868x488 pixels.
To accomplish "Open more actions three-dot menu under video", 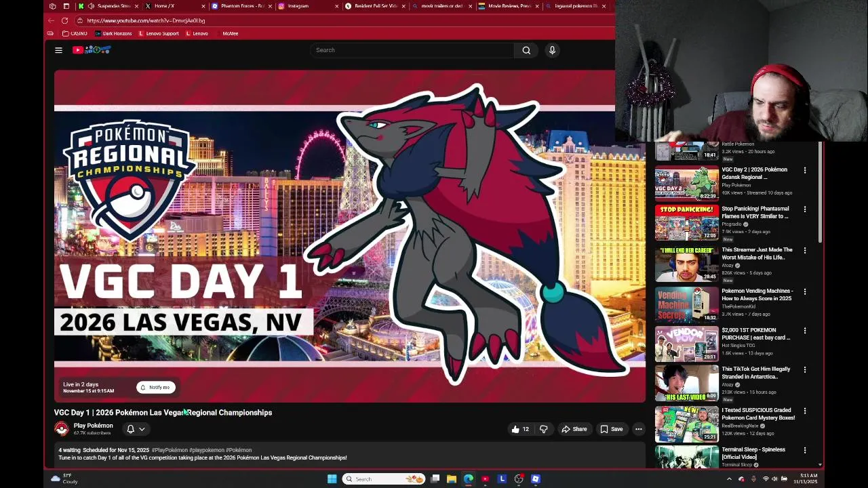I will pyautogui.click(x=638, y=429).
